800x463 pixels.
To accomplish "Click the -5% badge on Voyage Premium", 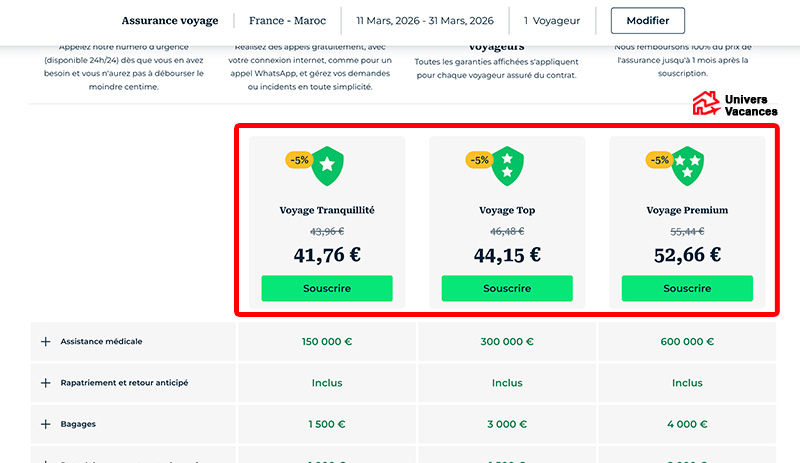I will pyautogui.click(x=658, y=160).
